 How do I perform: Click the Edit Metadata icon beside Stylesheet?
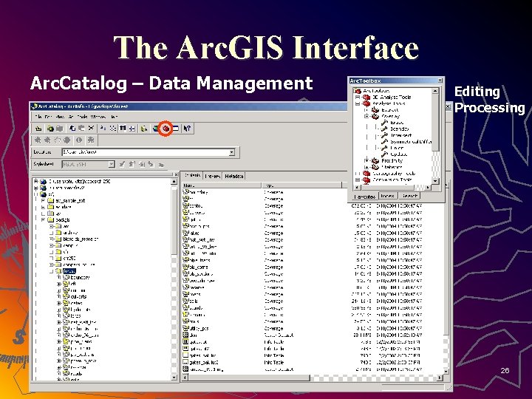(x=122, y=164)
